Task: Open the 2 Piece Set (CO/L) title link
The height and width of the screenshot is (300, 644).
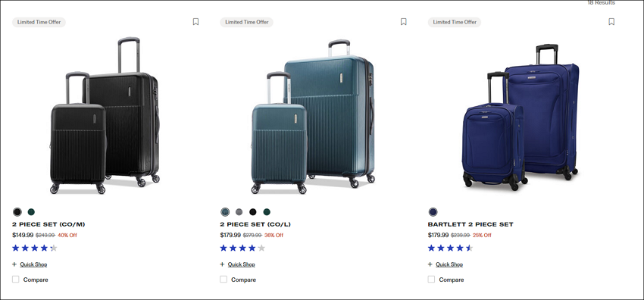Action: coord(255,224)
